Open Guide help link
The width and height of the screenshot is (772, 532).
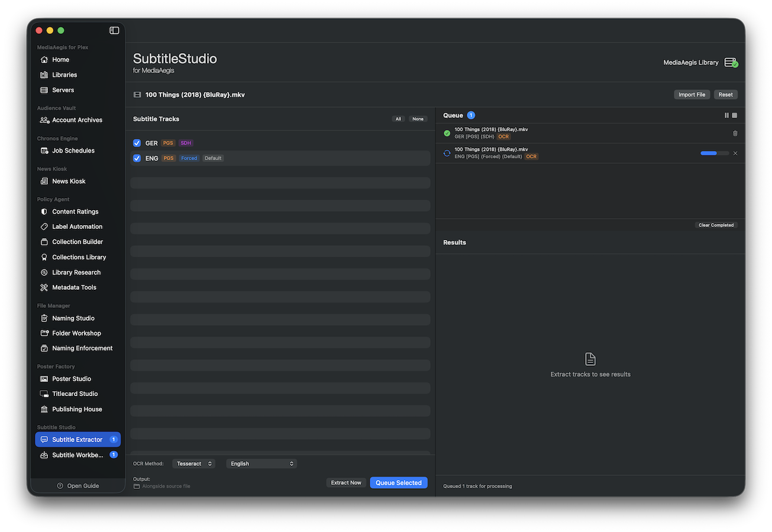click(x=78, y=486)
